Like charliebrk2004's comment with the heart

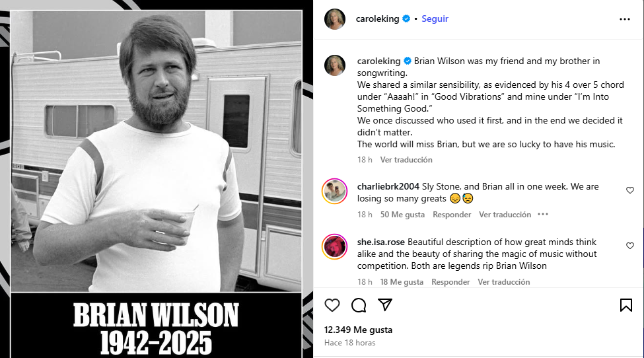pyautogui.click(x=630, y=190)
